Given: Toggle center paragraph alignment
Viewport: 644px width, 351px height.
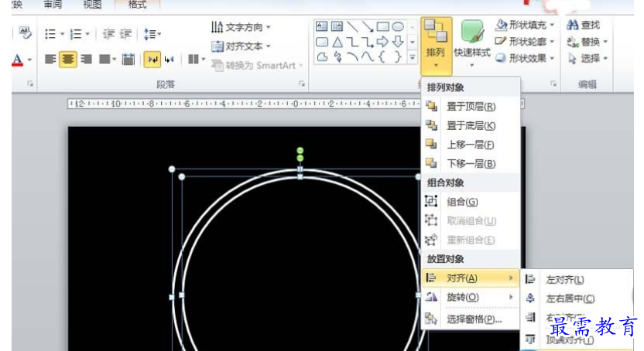Looking at the screenshot, I should tap(68, 60).
